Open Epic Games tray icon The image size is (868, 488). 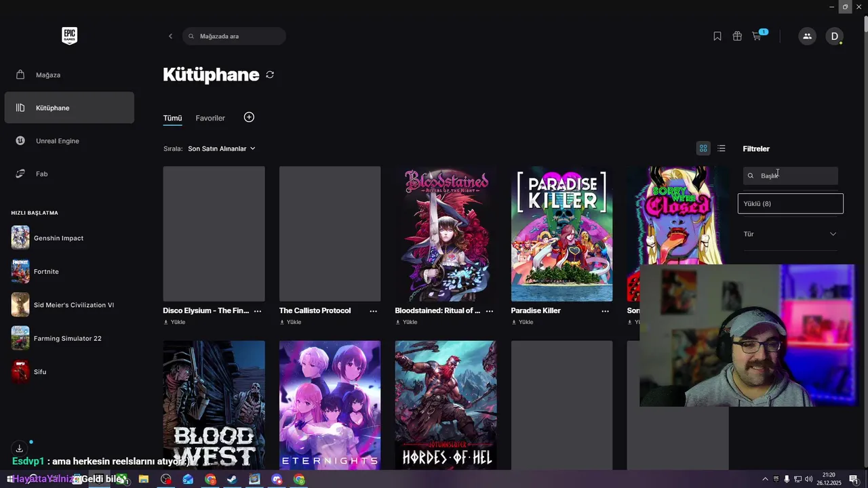(x=776, y=479)
